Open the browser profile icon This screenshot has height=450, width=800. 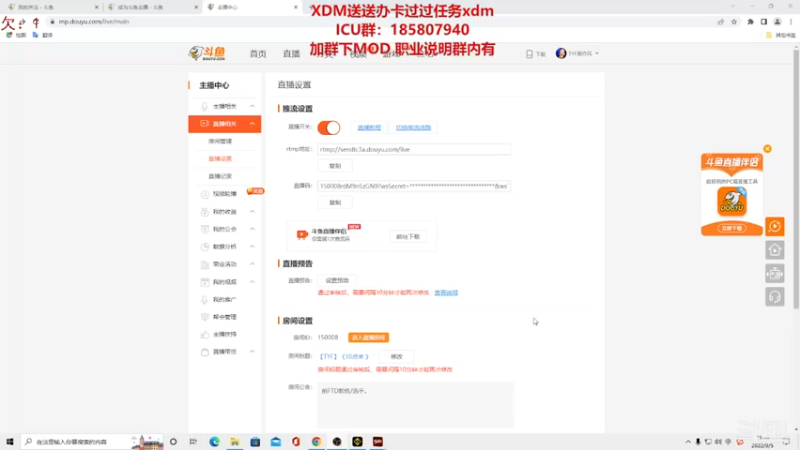(777, 22)
